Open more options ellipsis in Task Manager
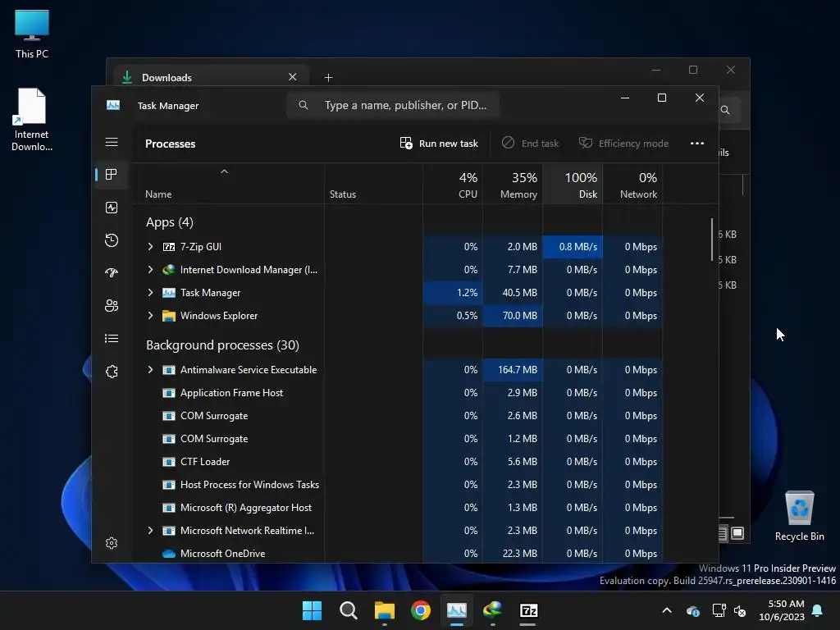Screen dimensions: 840x630 pos(697,143)
